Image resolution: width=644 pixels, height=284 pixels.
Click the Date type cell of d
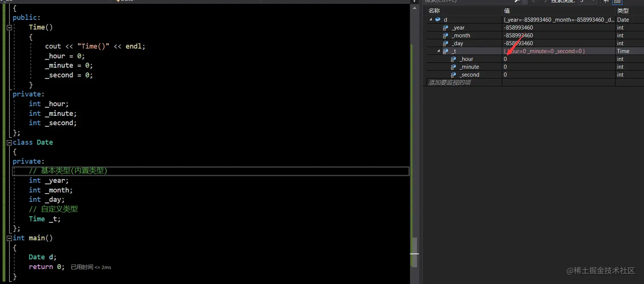623,20
